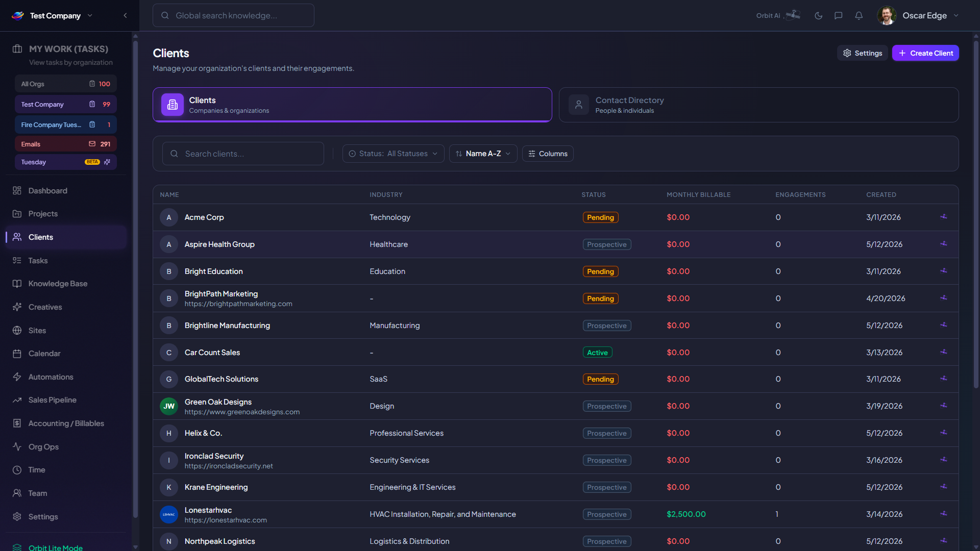980x551 pixels.
Task: Click Create Client button
Action: click(925, 53)
